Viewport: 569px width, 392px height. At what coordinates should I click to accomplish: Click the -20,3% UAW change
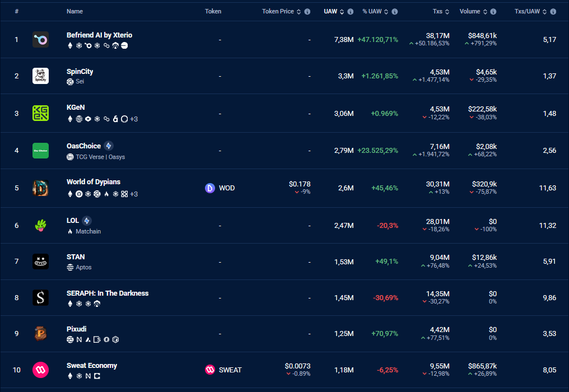(x=388, y=225)
